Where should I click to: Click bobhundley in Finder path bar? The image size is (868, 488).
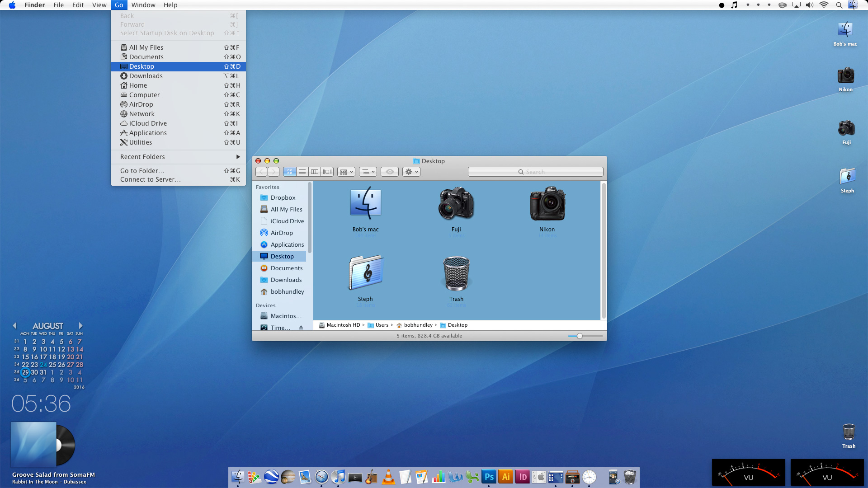pyautogui.click(x=415, y=325)
